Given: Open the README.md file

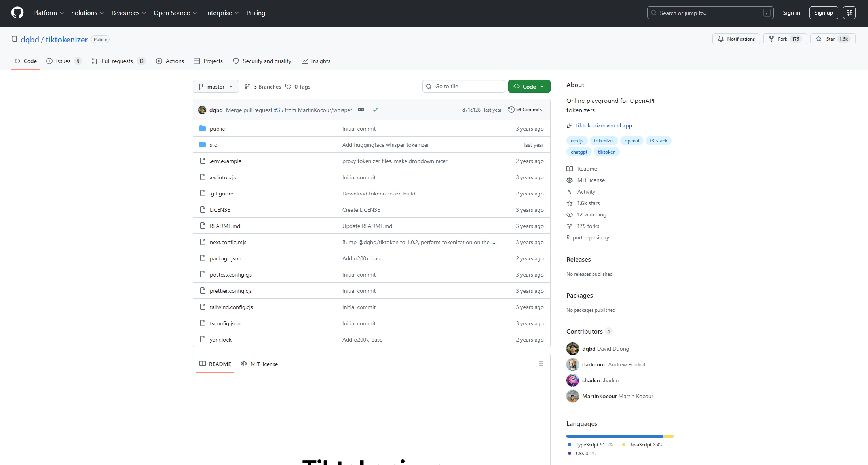Looking at the screenshot, I should click(x=225, y=226).
